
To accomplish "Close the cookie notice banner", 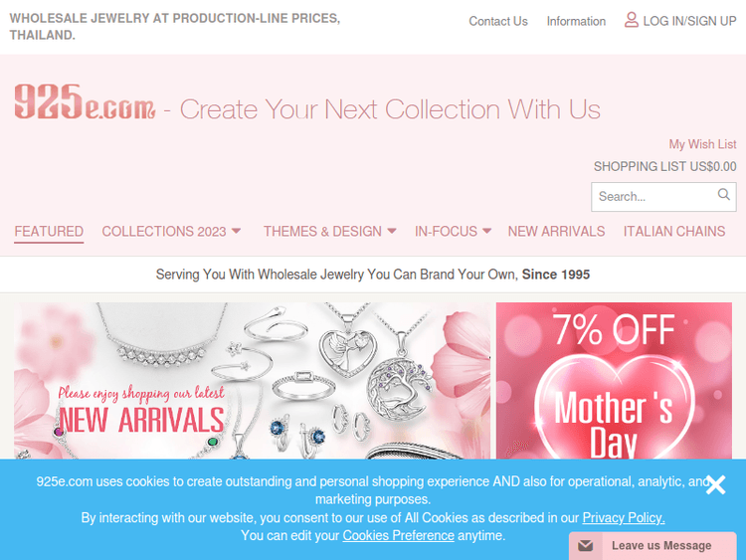I will point(715,484).
